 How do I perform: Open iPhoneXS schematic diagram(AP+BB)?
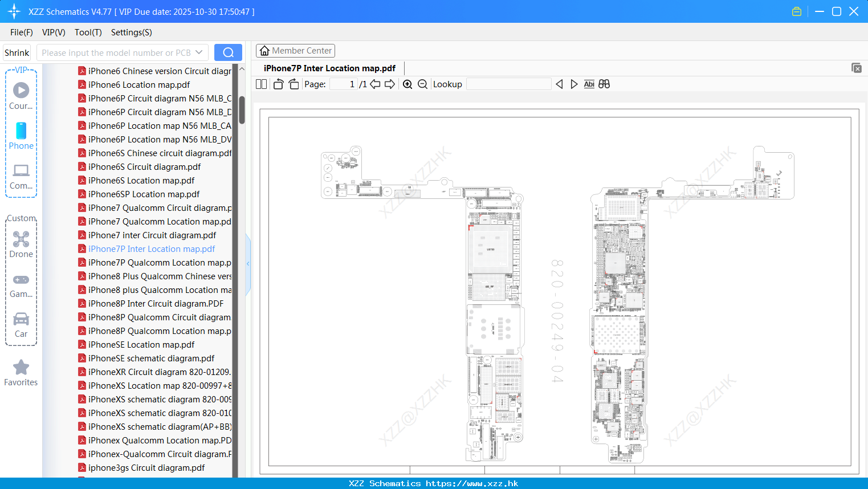tap(154, 427)
